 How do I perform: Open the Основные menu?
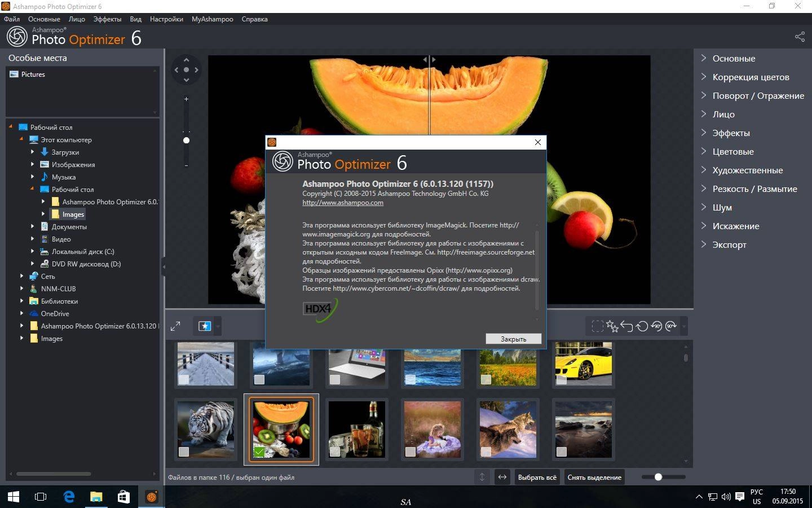(x=44, y=19)
